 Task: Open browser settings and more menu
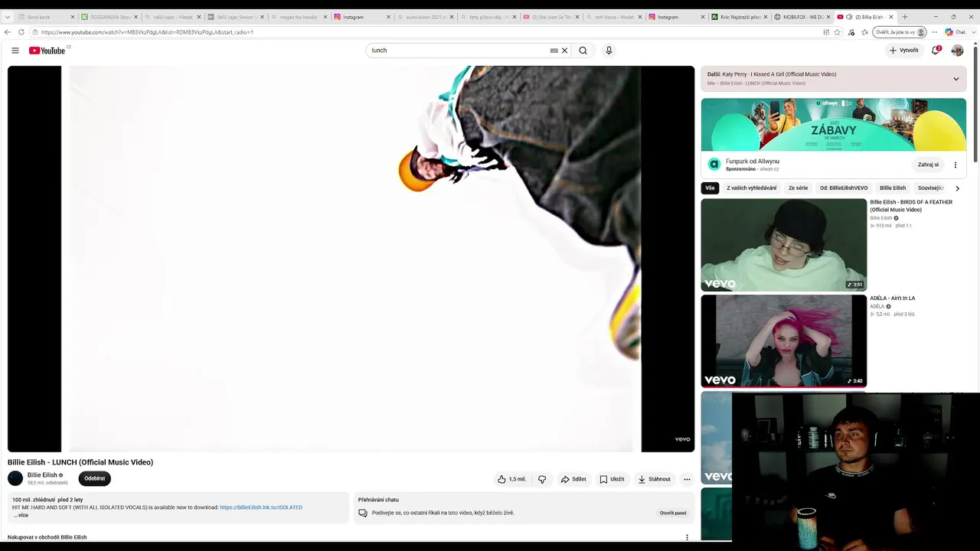934,32
